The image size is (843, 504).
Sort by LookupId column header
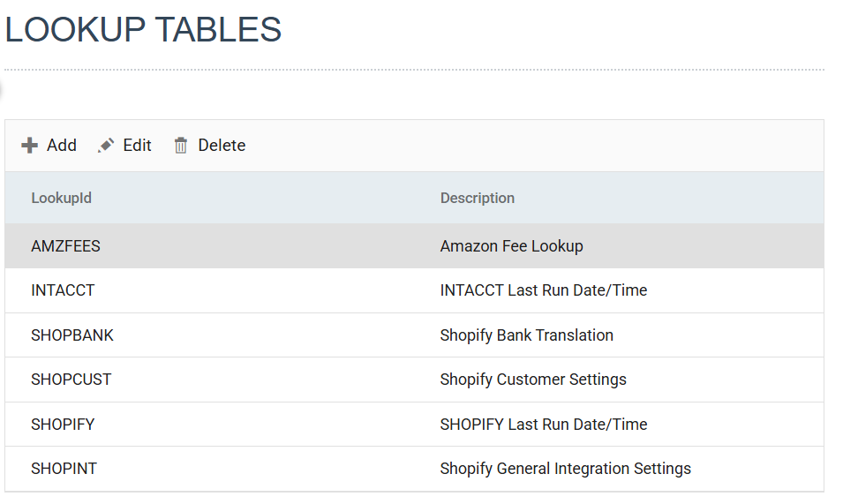tap(61, 198)
